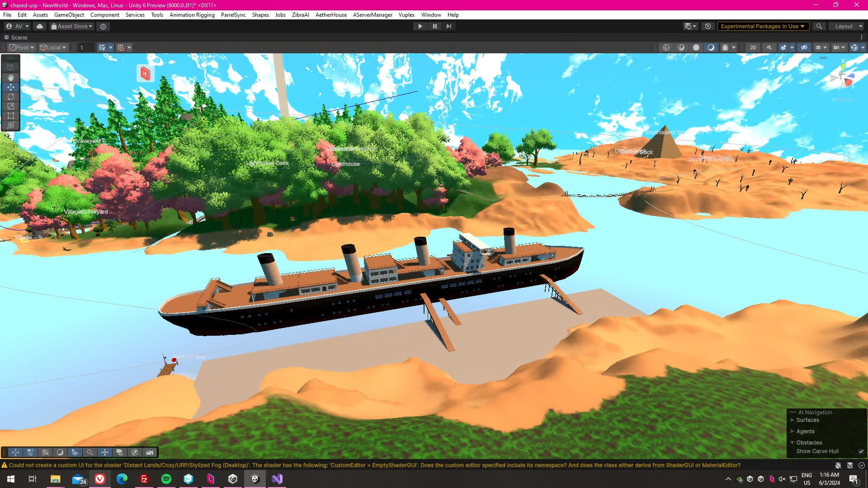Open the GameObject menu
Viewport: 868px width, 488px height.
coord(69,15)
